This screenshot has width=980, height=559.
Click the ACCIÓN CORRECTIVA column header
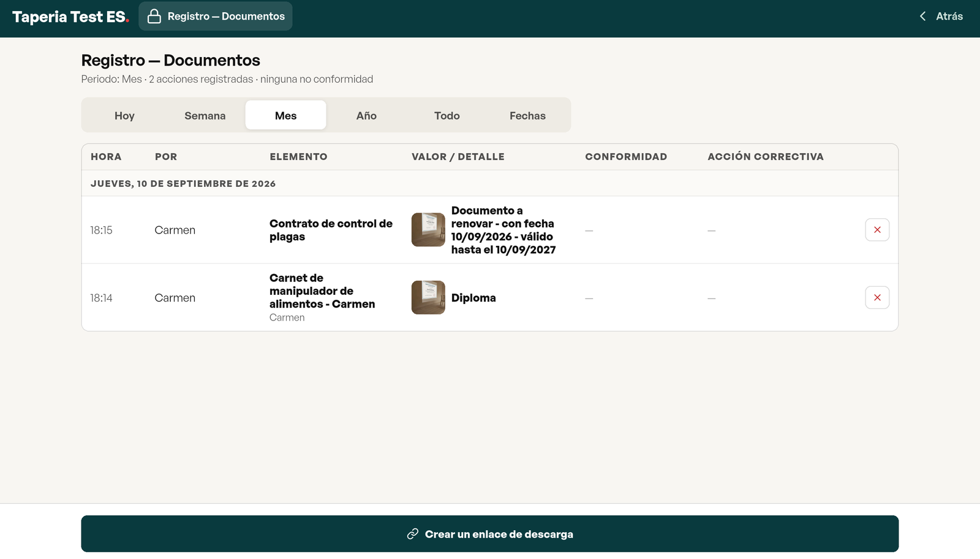pyautogui.click(x=766, y=157)
